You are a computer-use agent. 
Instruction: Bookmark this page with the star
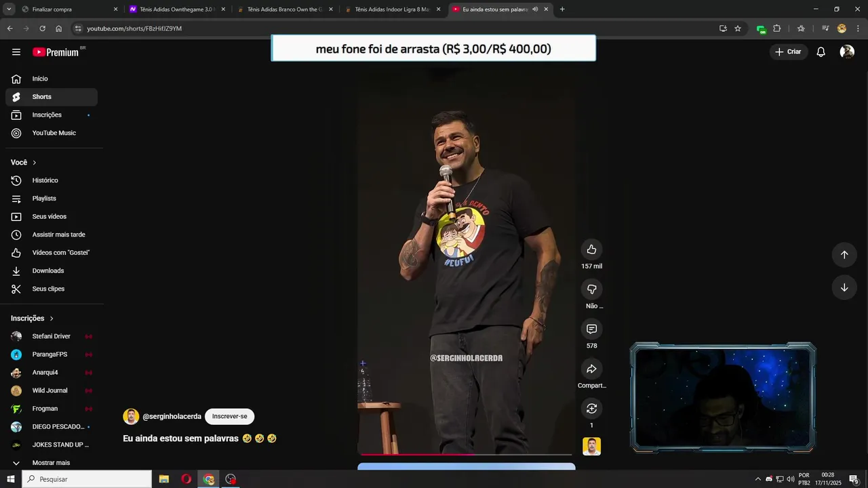coord(738,28)
